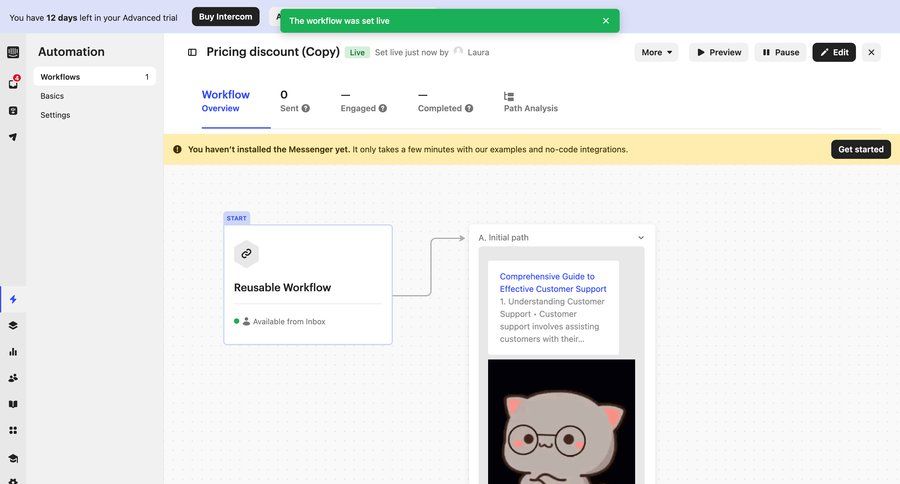The image size is (900, 484).
Task: Click the warning icon in Messenger banner
Action: coord(177,149)
